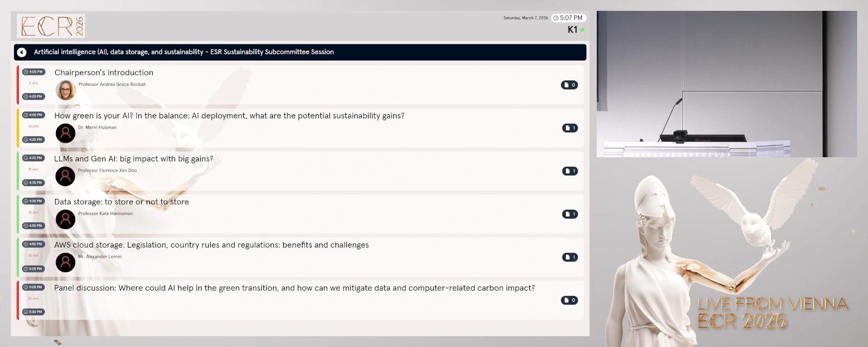868x347 pixels.
Task: Click the 5:05 PM start badge of Panel discussion
Action: pyautogui.click(x=33, y=287)
